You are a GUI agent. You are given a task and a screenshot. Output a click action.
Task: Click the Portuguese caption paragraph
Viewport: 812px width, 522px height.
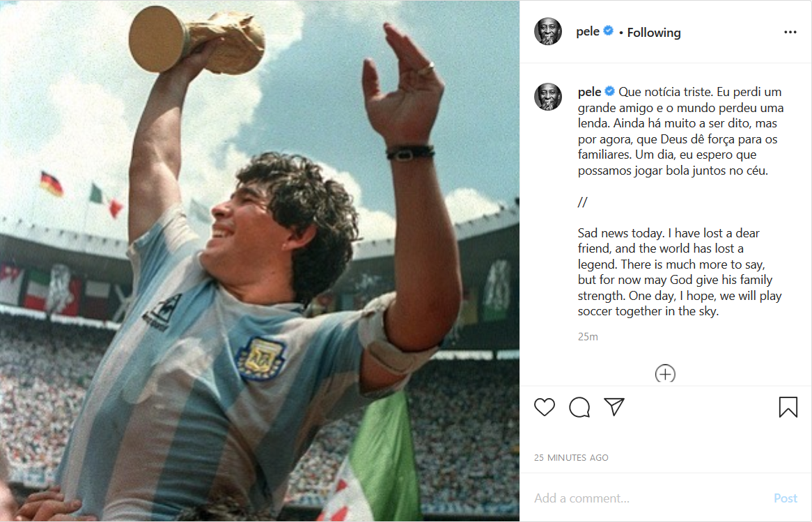pos(680,131)
